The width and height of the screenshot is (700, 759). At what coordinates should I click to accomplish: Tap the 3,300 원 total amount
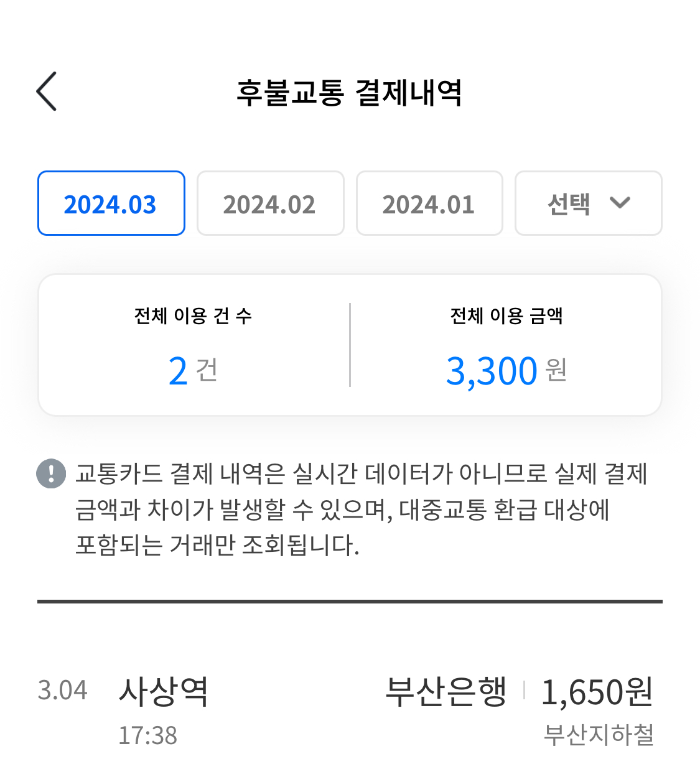click(x=506, y=371)
